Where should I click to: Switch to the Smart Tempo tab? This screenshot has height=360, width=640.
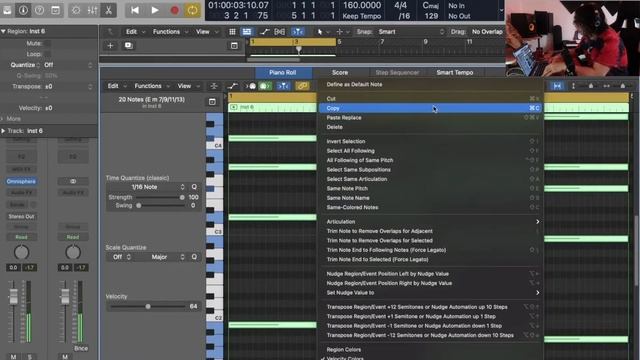[455, 72]
